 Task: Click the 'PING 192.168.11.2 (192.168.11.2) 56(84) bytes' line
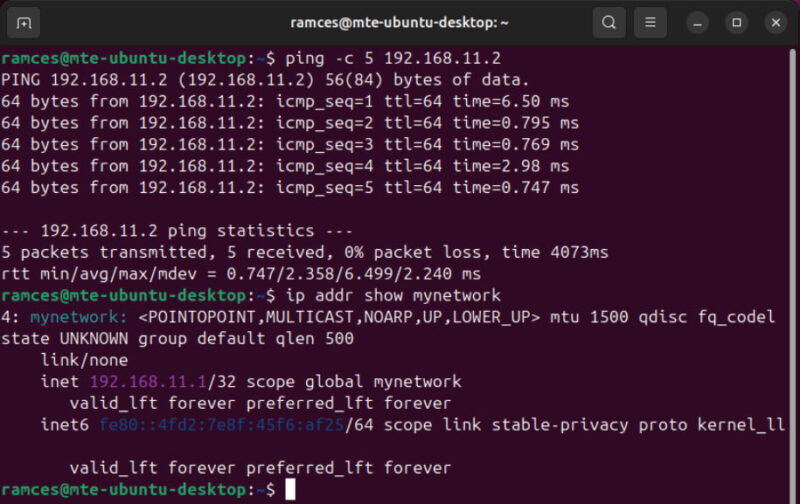(x=265, y=80)
